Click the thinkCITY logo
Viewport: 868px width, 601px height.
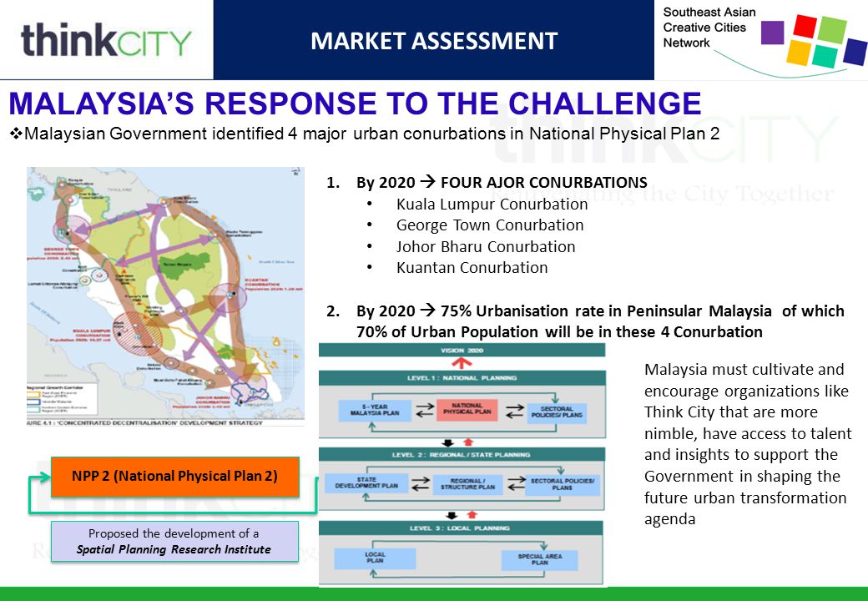pyautogui.click(x=106, y=40)
